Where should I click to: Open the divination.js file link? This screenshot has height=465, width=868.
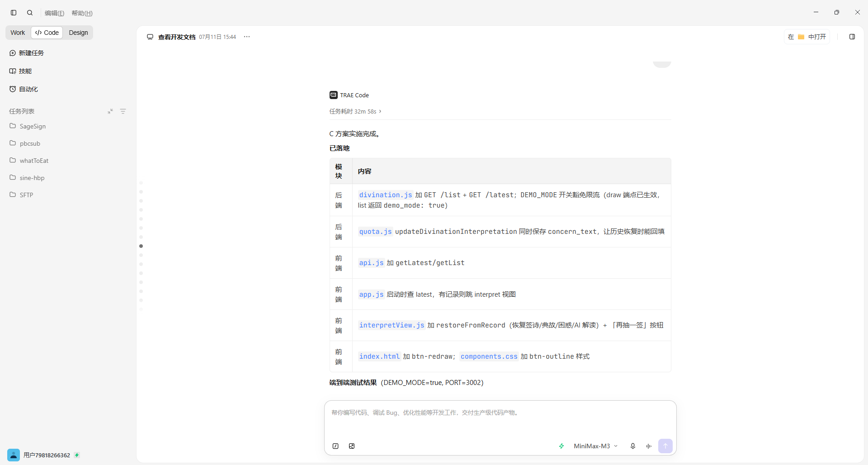386,195
